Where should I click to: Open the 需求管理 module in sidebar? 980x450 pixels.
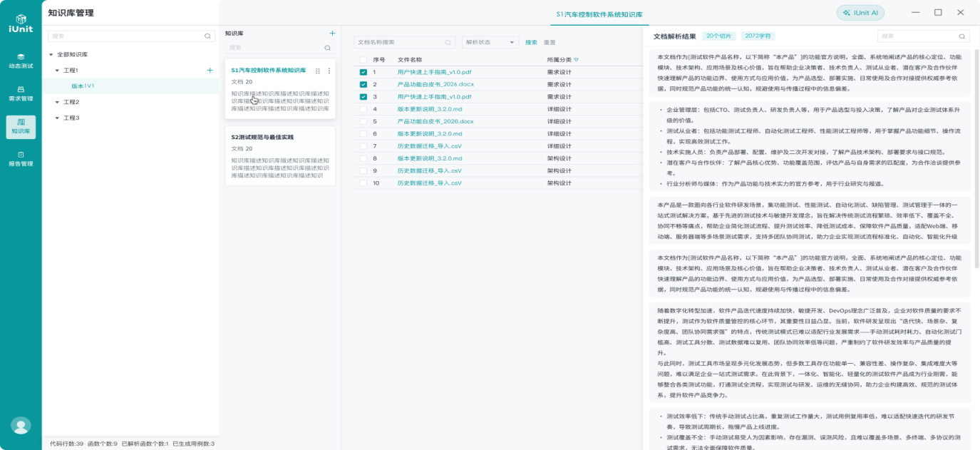pyautogui.click(x=21, y=93)
